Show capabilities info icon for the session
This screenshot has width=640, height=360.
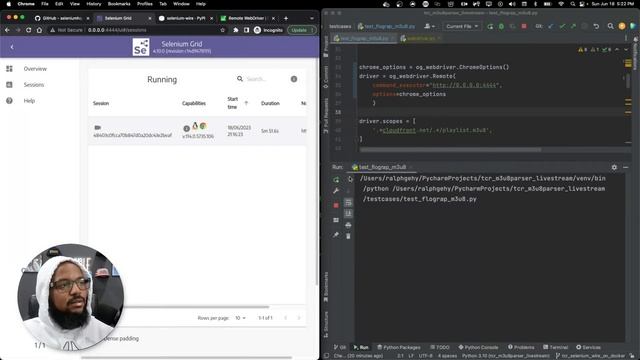point(186,128)
